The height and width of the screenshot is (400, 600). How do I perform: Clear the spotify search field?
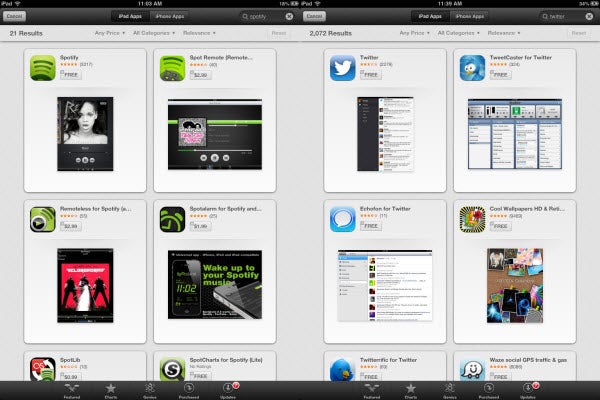[x=289, y=16]
